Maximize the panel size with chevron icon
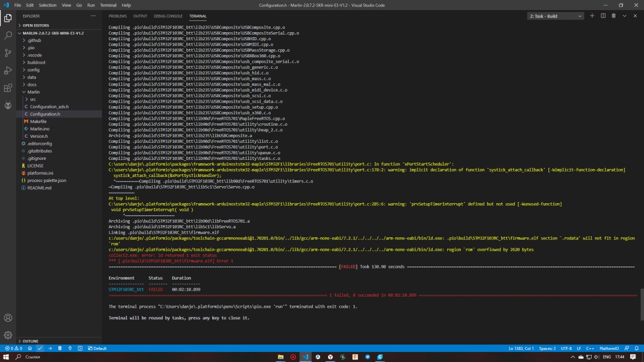This screenshot has height=362, width=644. (624, 16)
